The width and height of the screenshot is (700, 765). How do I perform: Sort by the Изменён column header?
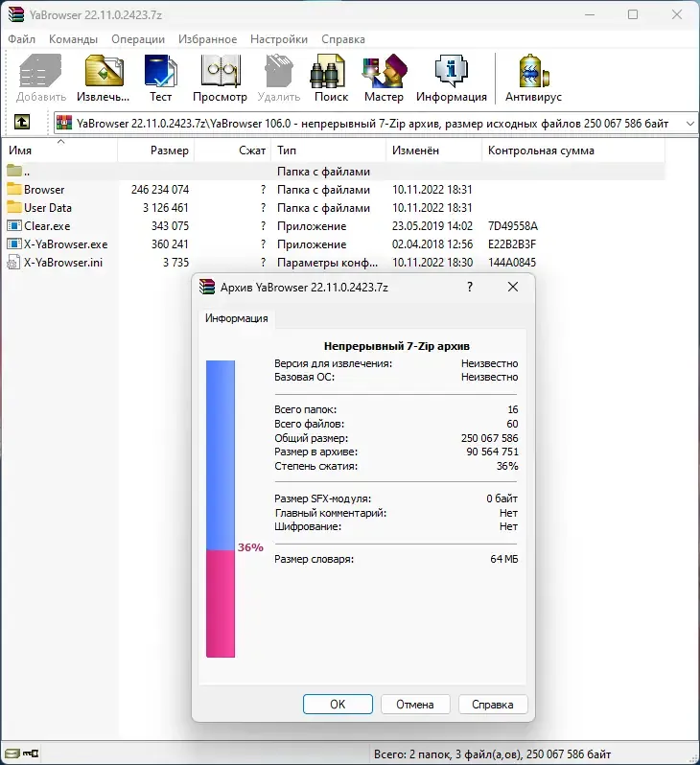tap(434, 151)
